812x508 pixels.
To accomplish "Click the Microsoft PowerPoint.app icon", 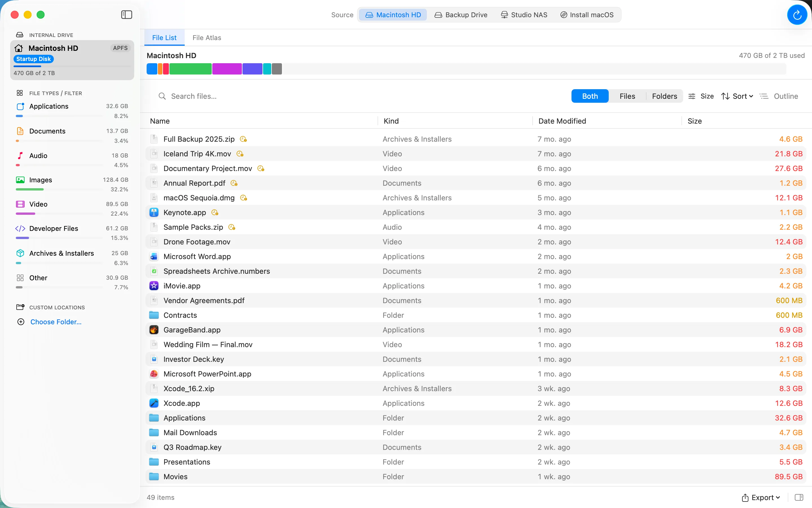I will click(x=154, y=374).
